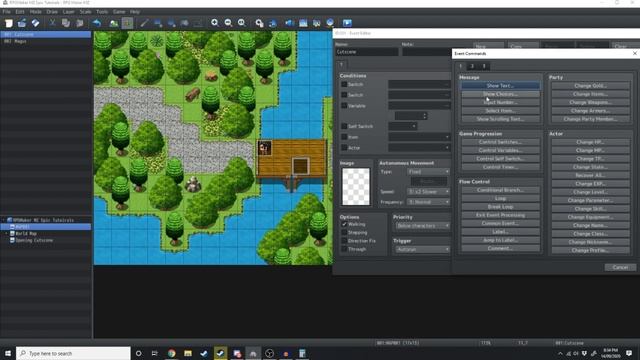The width and height of the screenshot is (640, 360).
Task: Click the Paste toolbar icon
Action: [80, 23]
